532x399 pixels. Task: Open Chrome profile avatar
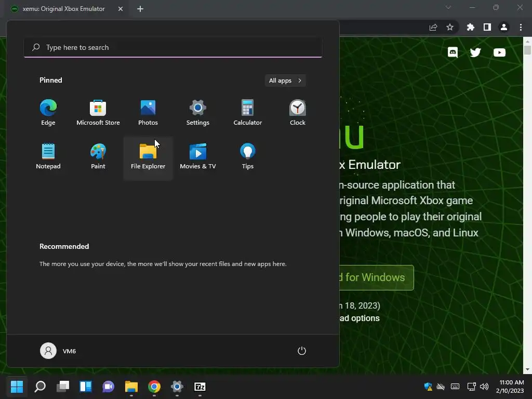tap(504, 27)
